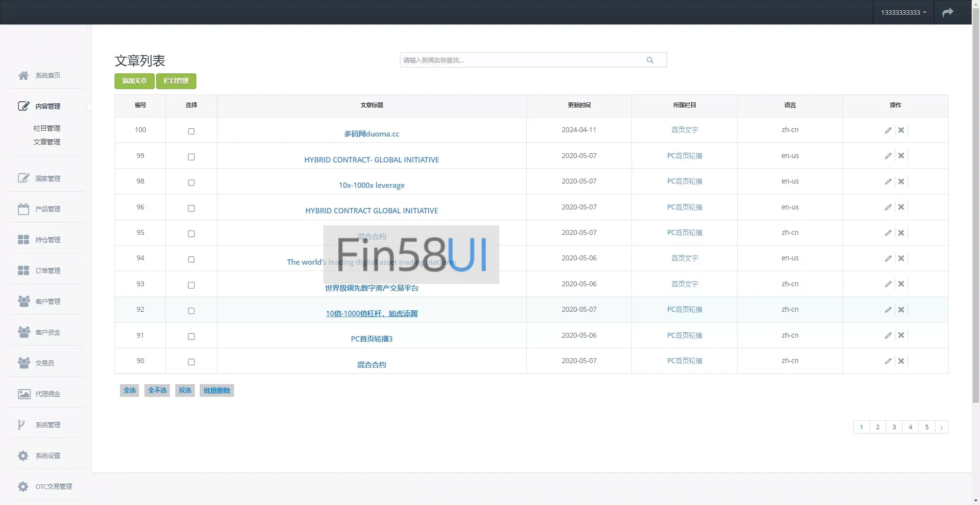
Task: Open 栏目管理 in the sidebar submenu
Action: pos(47,128)
